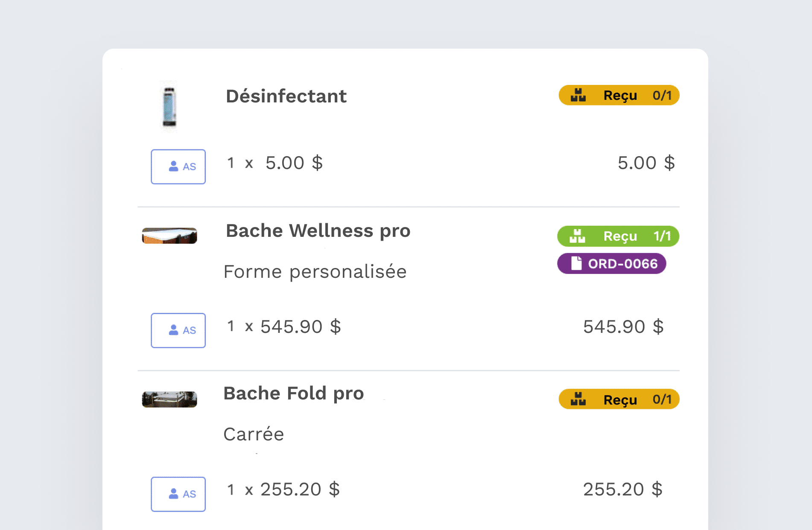Click the green Reçu 1/1 badge

coord(618,236)
